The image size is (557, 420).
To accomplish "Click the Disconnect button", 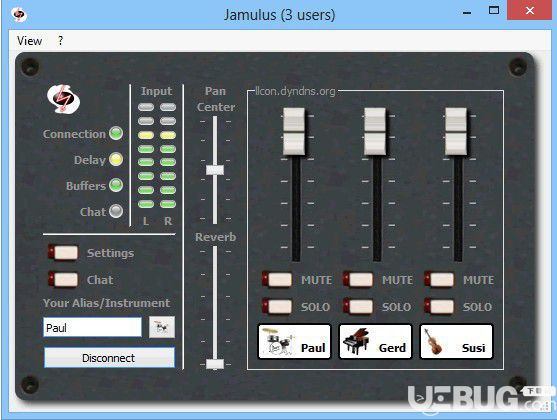I will coord(109,357).
